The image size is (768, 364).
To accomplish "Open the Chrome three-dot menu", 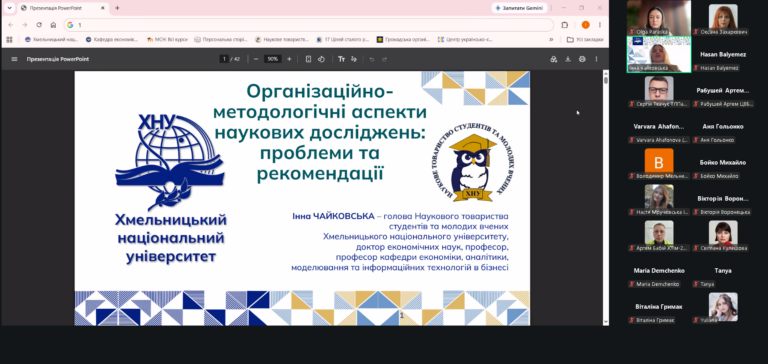I will coord(600,25).
